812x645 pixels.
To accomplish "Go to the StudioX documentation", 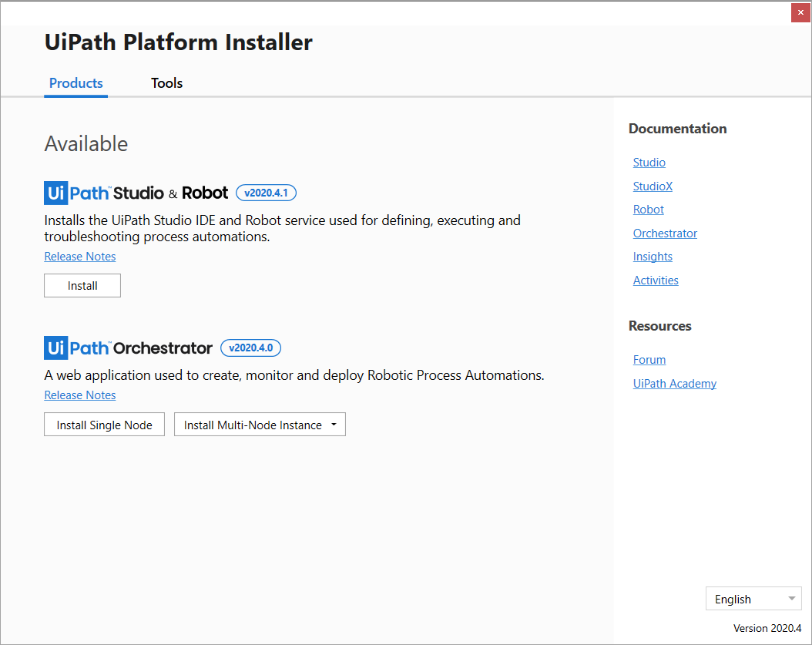I will 653,186.
